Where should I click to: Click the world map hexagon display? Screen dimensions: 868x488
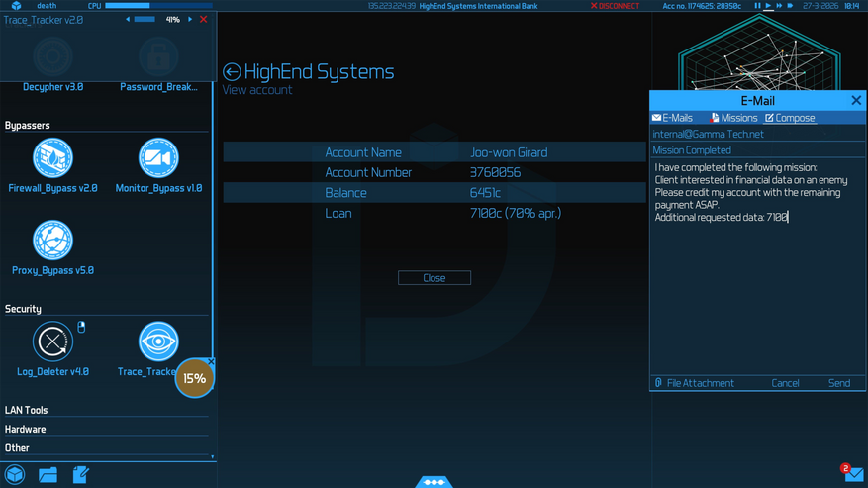point(759,52)
